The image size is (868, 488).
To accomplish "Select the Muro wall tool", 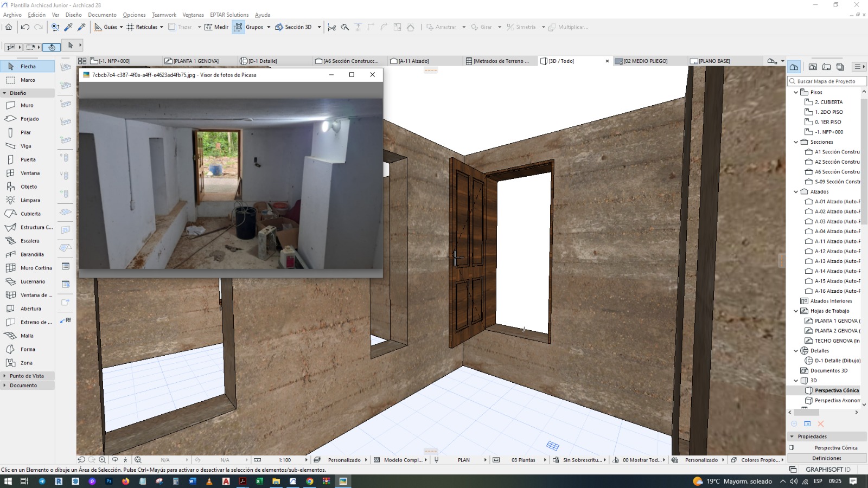I will point(27,105).
